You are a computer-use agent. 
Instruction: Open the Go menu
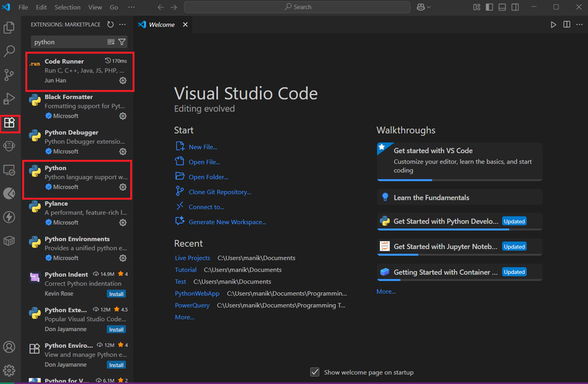pyautogui.click(x=114, y=7)
